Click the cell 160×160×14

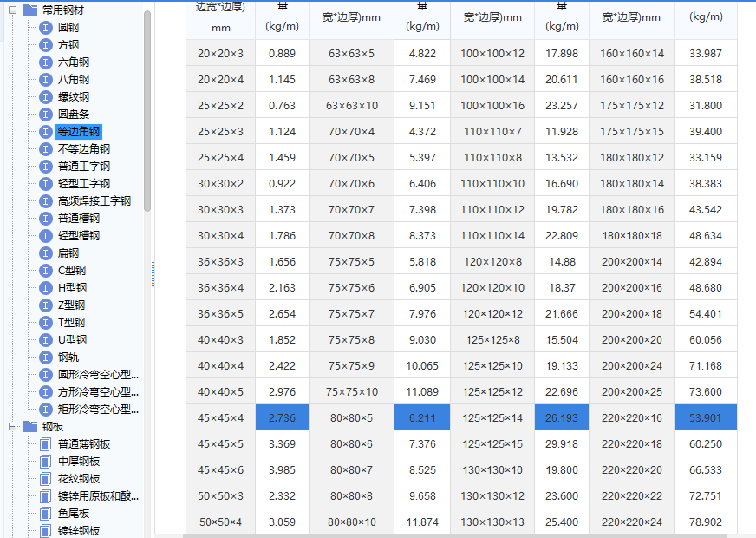point(632,53)
